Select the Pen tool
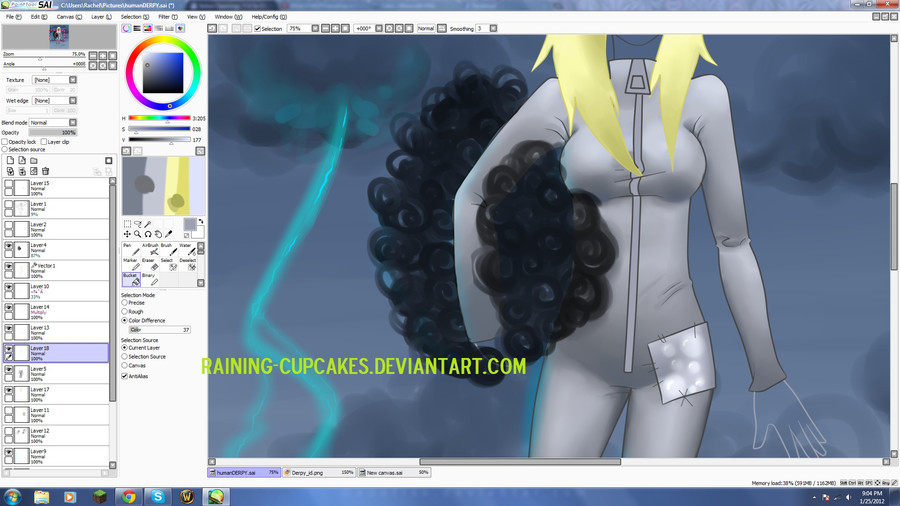900x506 pixels. (x=131, y=250)
